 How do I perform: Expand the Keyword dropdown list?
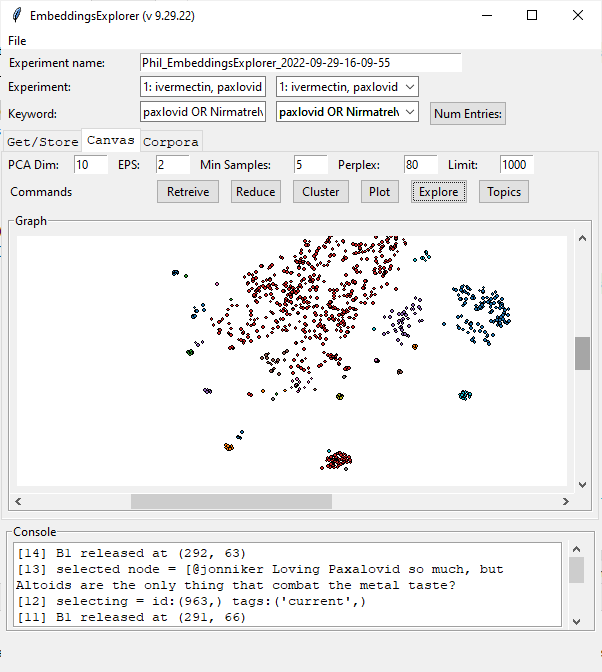(409, 112)
